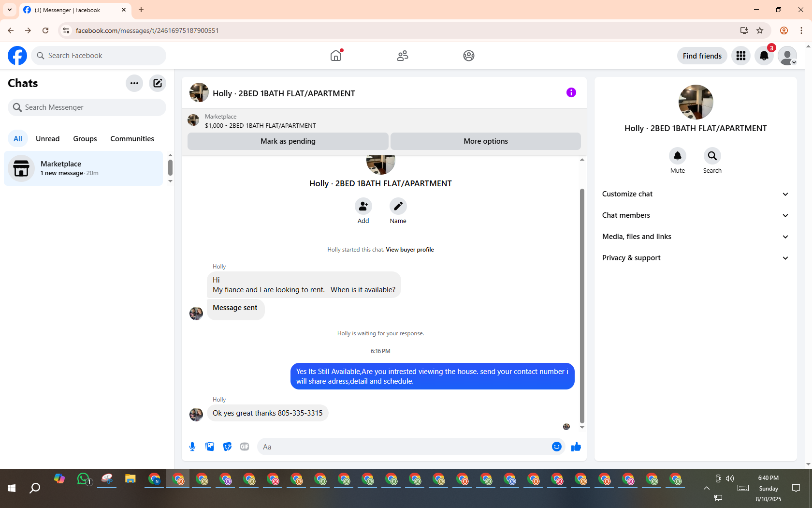
Task: Send a thumbs-up like
Action: click(576, 447)
